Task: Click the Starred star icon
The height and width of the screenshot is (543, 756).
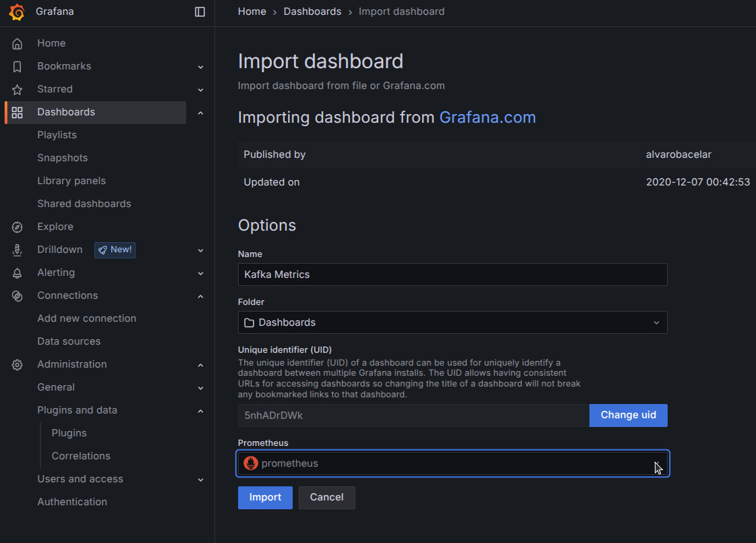Action: 18,89
